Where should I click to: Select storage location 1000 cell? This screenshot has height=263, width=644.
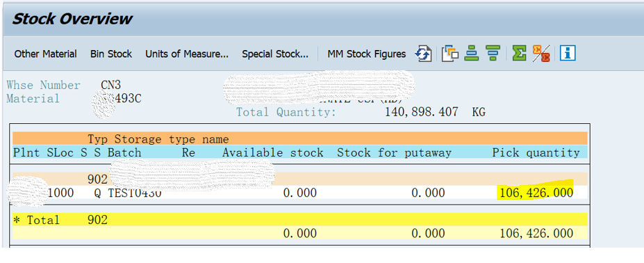(x=60, y=193)
